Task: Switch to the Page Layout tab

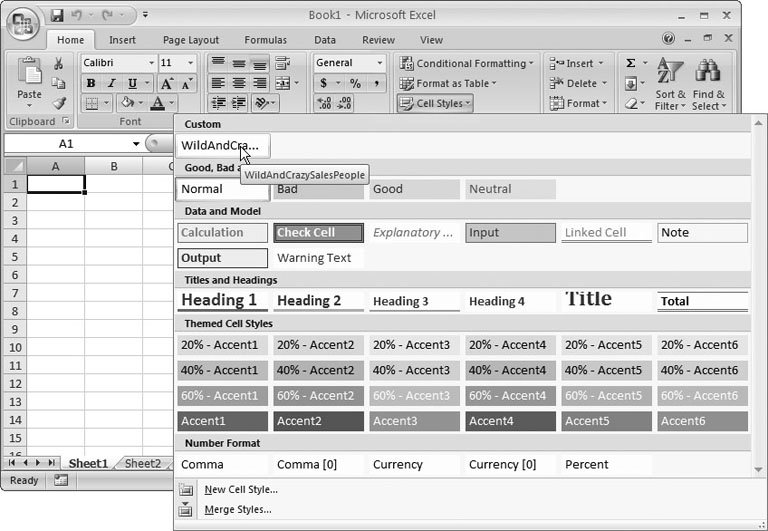Action: tap(191, 40)
